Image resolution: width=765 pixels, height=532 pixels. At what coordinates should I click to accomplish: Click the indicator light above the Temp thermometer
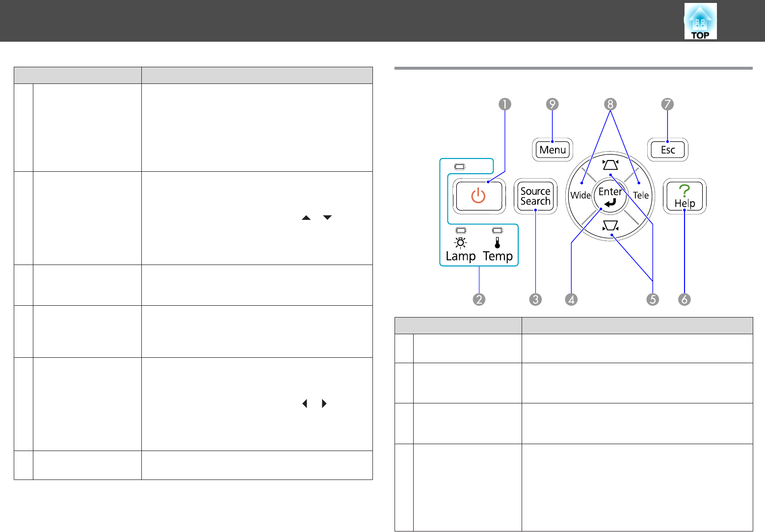click(x=498, y=230)
